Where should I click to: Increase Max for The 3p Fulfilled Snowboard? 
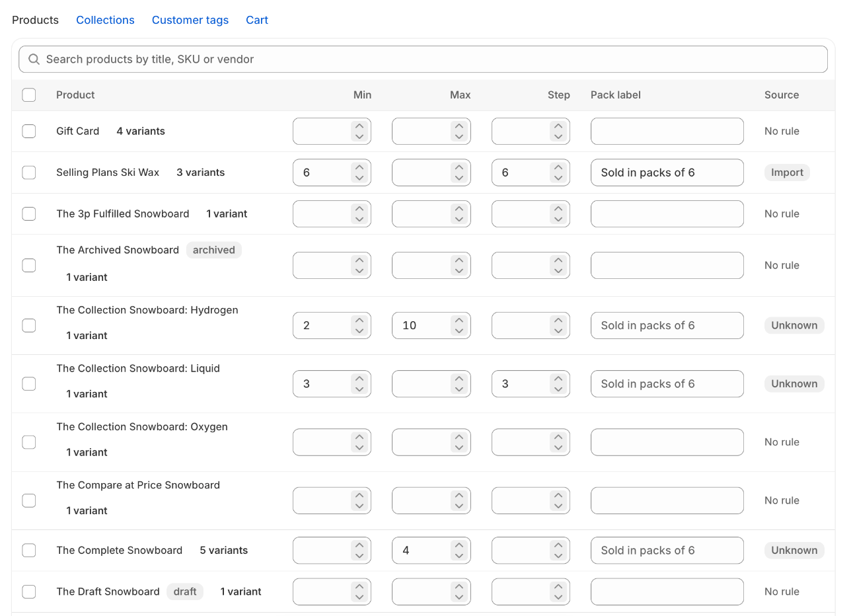tap(459, 209)
